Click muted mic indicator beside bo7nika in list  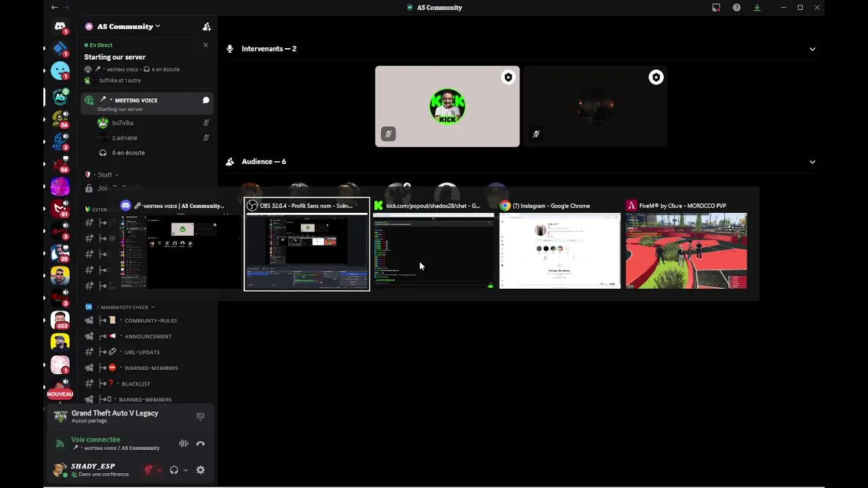coord(206,123)
